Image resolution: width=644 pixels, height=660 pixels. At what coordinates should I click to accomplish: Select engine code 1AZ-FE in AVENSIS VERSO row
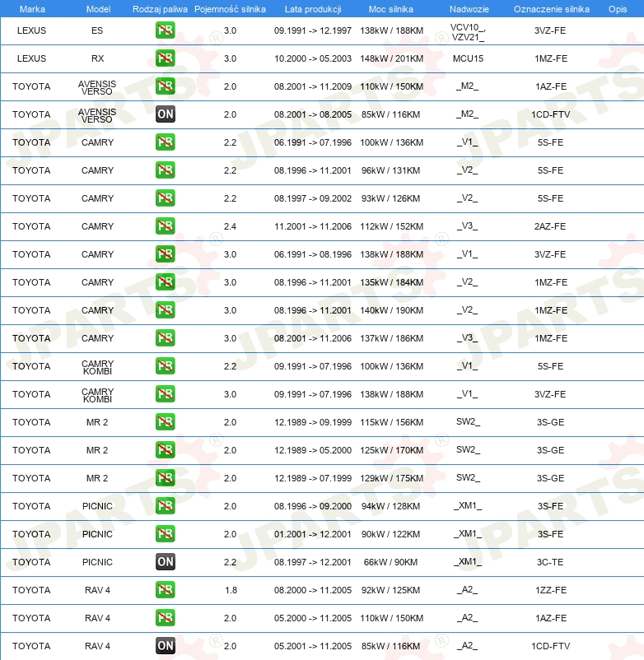coord(550,86)
